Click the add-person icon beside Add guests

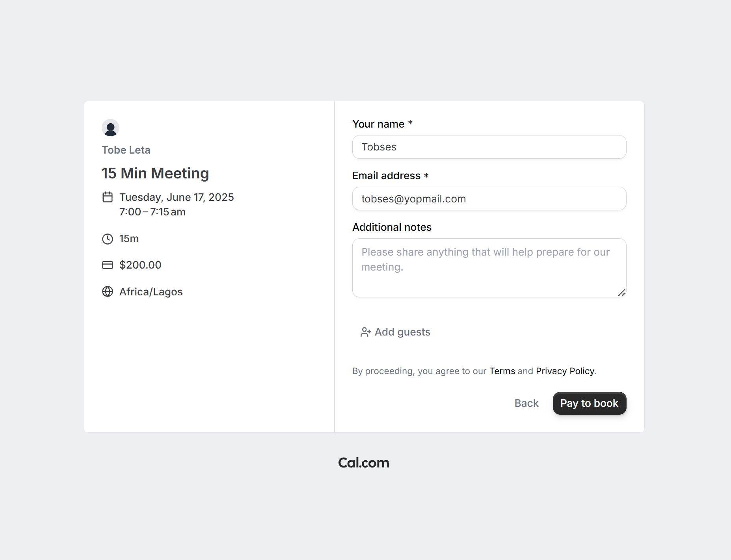pos(365,332)
